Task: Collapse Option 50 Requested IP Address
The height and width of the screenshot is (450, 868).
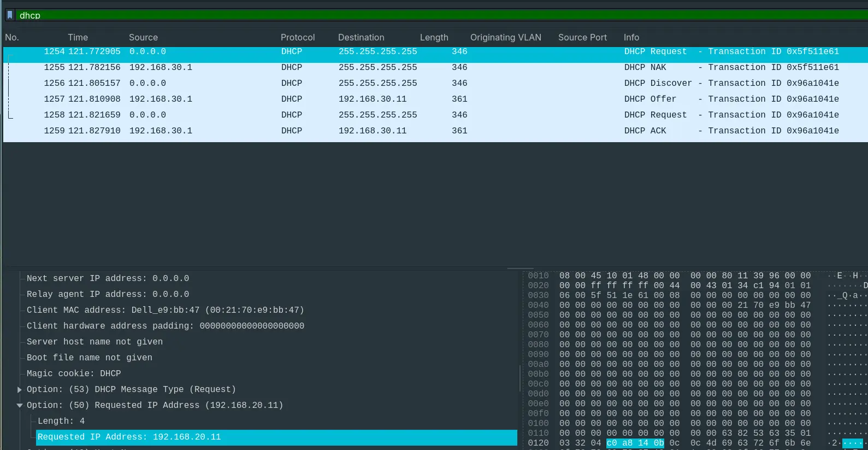Action: click(20, 405)
